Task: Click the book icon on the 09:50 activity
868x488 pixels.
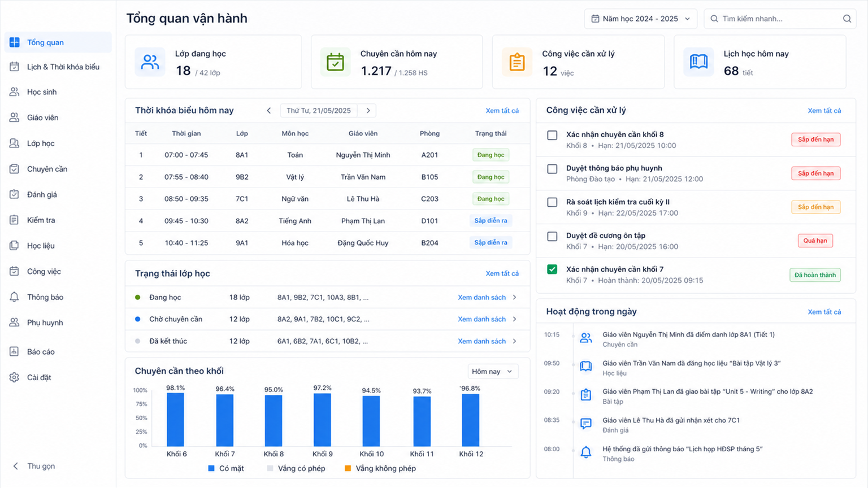Action: (586, 367)
